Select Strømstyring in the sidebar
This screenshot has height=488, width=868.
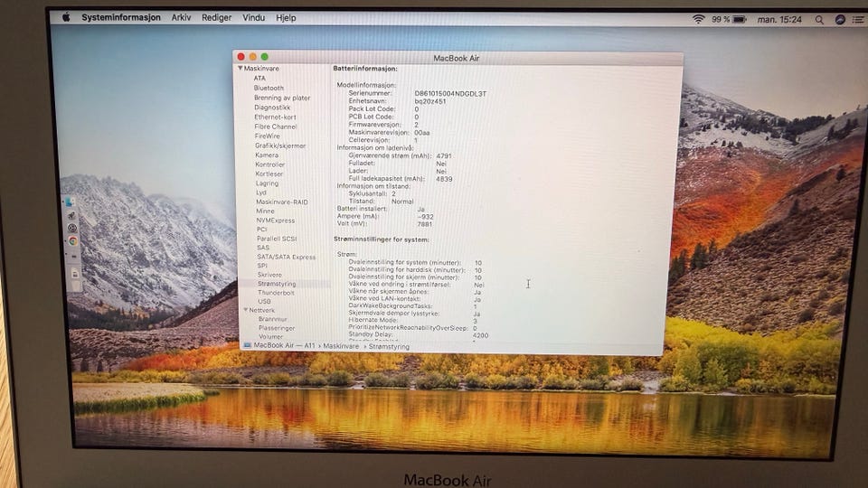277,284
